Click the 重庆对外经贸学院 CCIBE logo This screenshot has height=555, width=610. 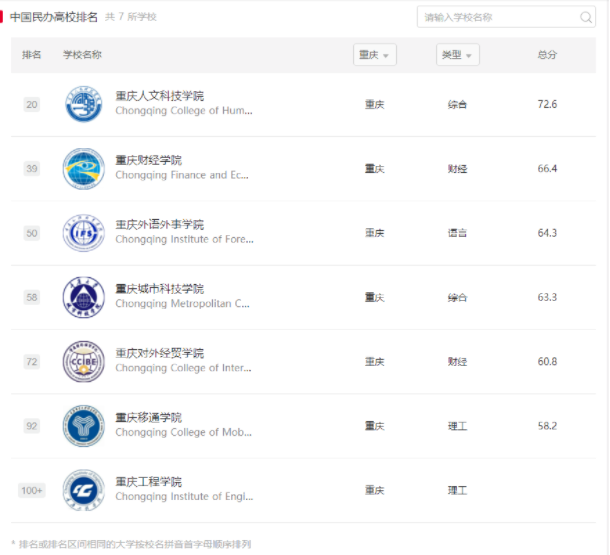(x=84, y=361)
